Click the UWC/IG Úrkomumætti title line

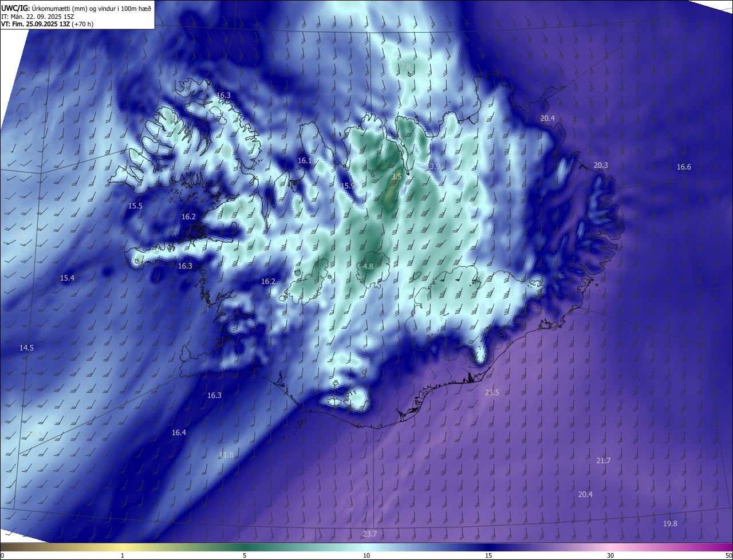click(76, 8)
